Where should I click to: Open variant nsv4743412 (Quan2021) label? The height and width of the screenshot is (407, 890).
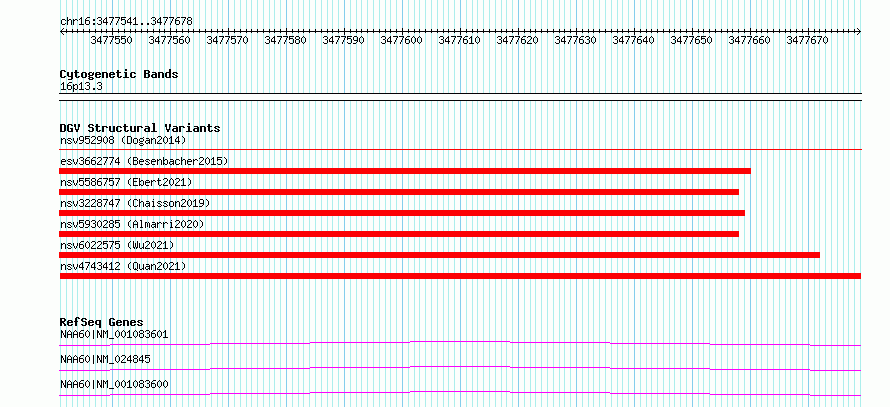(123, 266)
